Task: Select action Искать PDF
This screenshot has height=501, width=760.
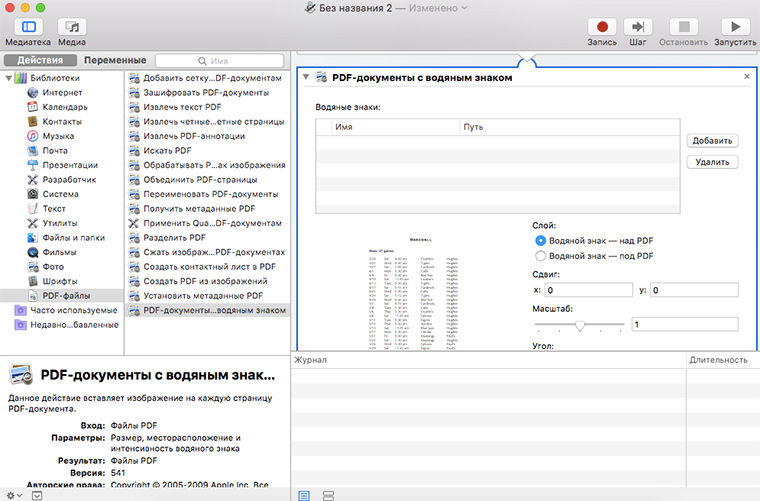Action: click(x=207, y=151)
